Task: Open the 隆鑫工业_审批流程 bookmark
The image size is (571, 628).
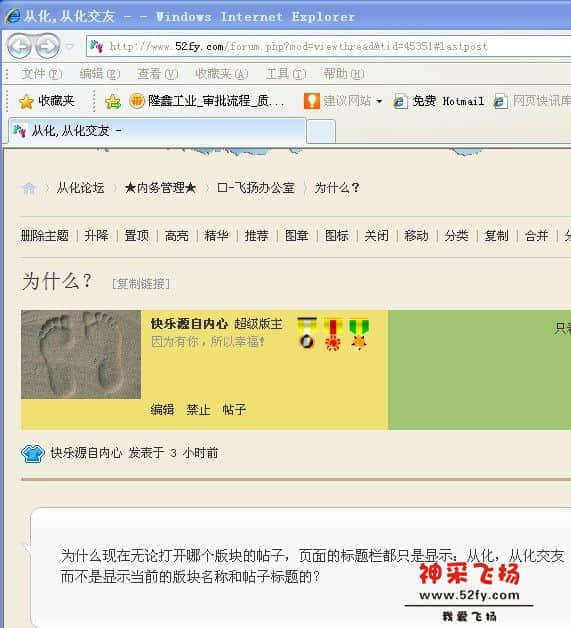Action: pyautogui.click(x=207, y=101)
